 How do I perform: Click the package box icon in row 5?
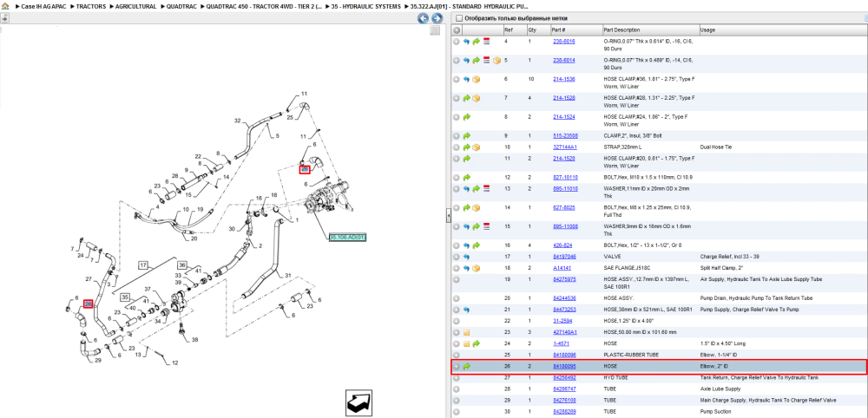pos(496,60)
